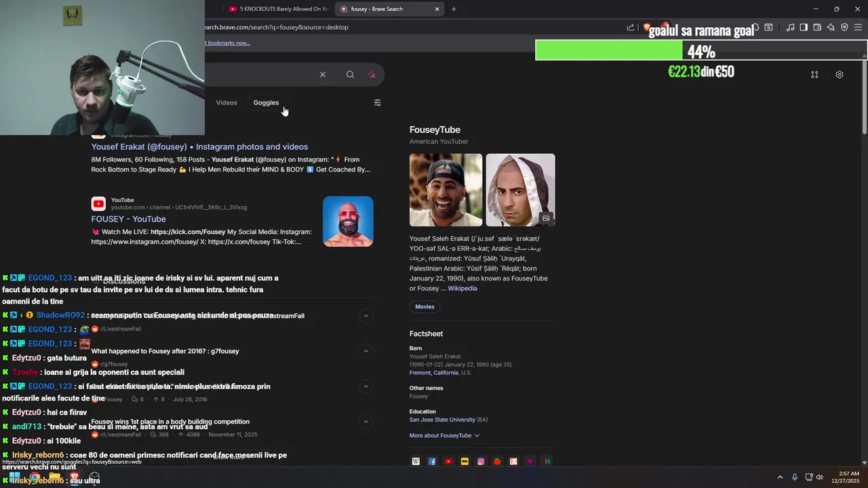Viewport: 868px width, 488px height.
Task: Open YouTube profile icon in infobox
Action: [x=448, y=462]
